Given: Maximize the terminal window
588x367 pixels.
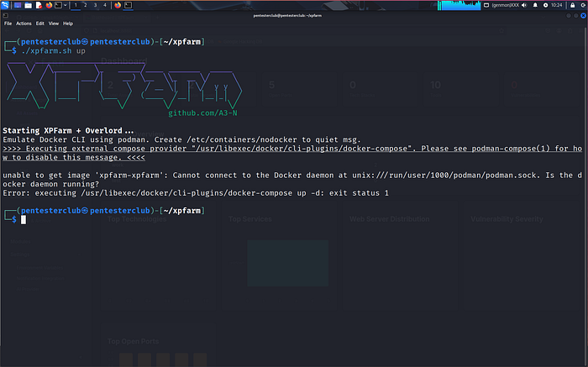Looking at the screenshot, I should 576,16.
